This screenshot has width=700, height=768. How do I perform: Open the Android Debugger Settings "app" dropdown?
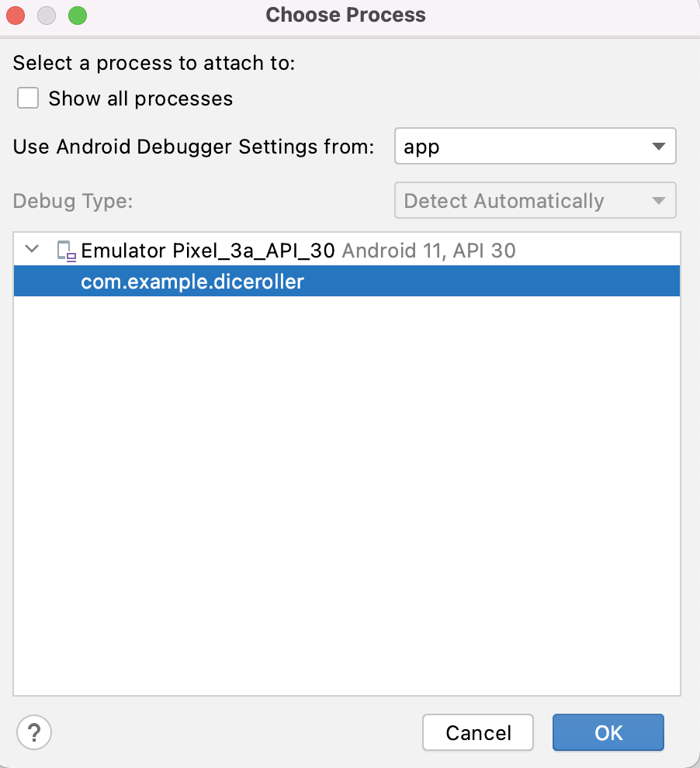534,147
